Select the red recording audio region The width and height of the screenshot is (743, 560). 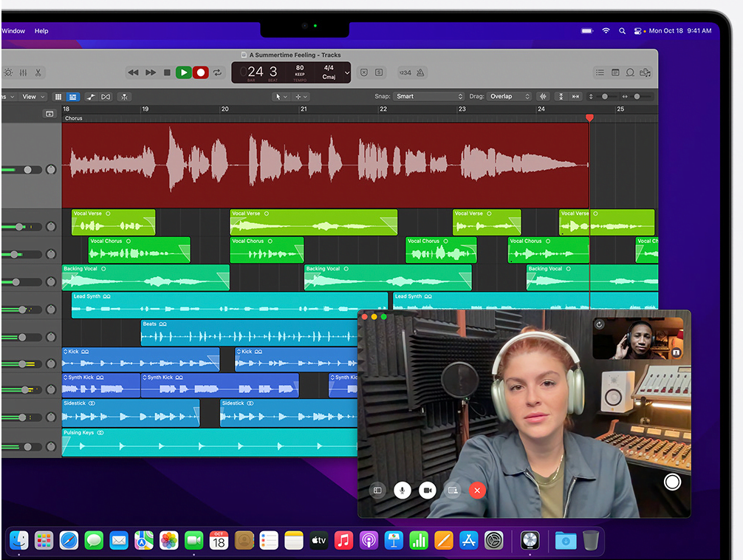tap(326, 165)
